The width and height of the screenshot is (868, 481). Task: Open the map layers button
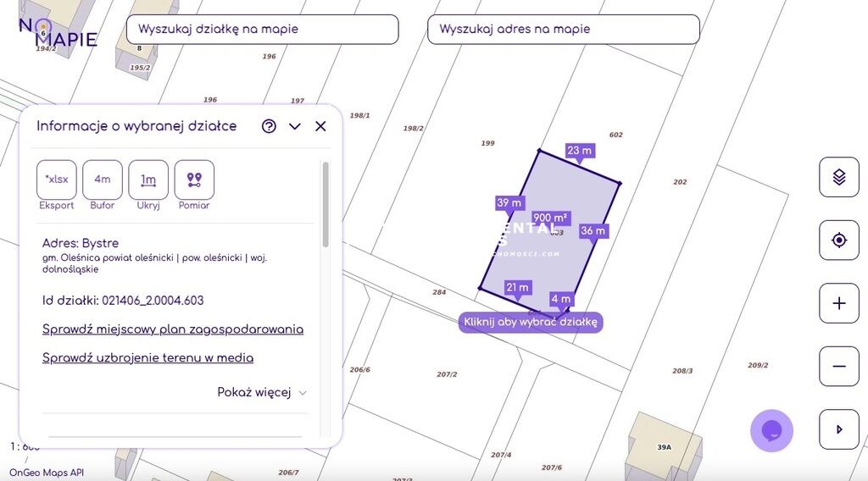[838, 177]
